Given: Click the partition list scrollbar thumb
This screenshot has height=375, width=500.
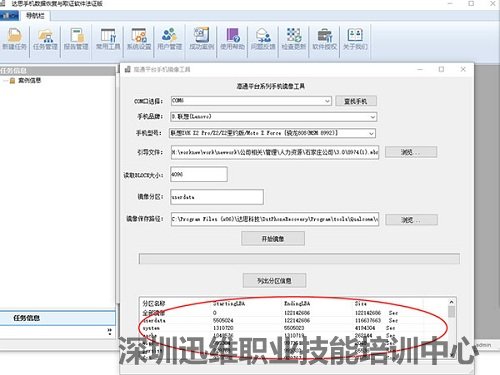Looking at the screenshot, I should 451,312.
